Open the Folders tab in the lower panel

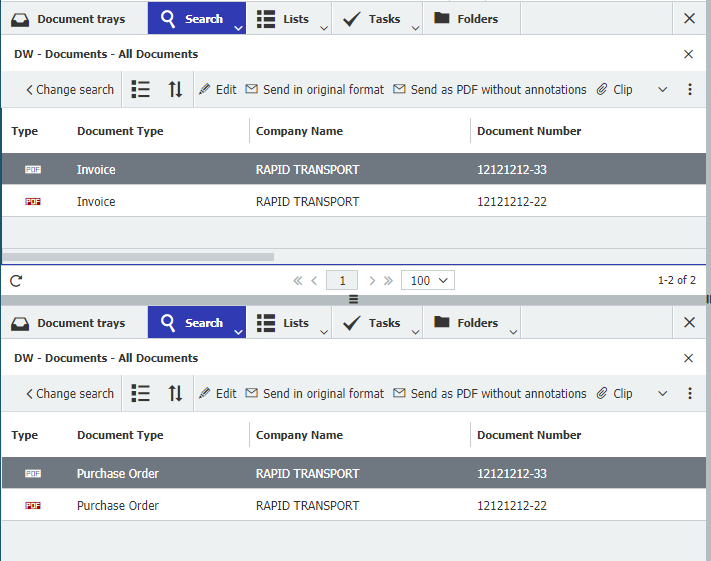pyautogui.click(x=466, y=323)
